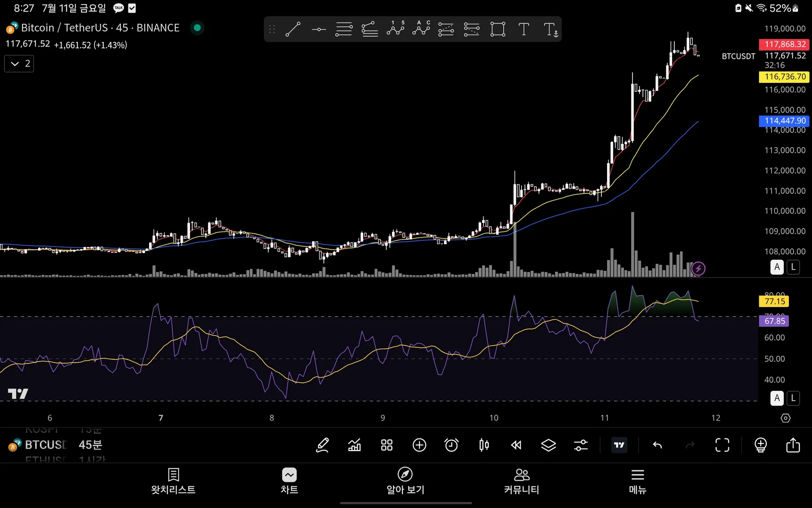Open the BTCUSD symbol picker

[38, 444]
